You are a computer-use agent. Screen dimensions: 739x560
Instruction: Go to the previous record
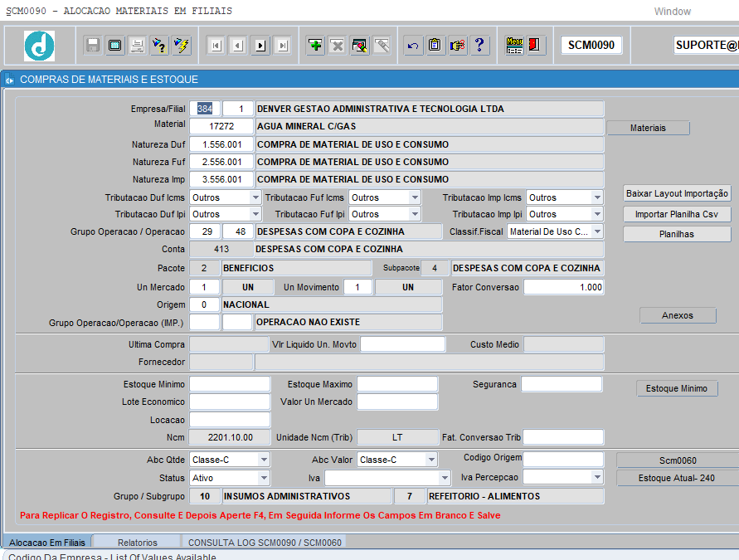tap(238, 46)
